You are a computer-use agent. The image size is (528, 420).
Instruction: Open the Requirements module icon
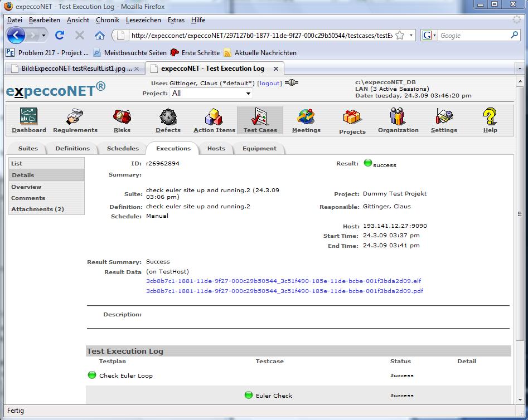[75, 116]
